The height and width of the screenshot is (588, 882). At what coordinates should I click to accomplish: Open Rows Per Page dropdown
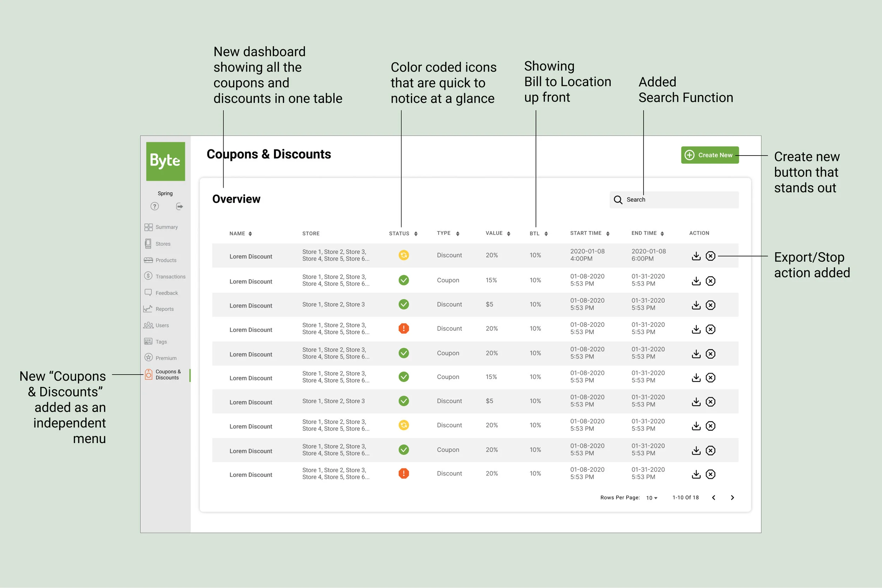(652, 498)
